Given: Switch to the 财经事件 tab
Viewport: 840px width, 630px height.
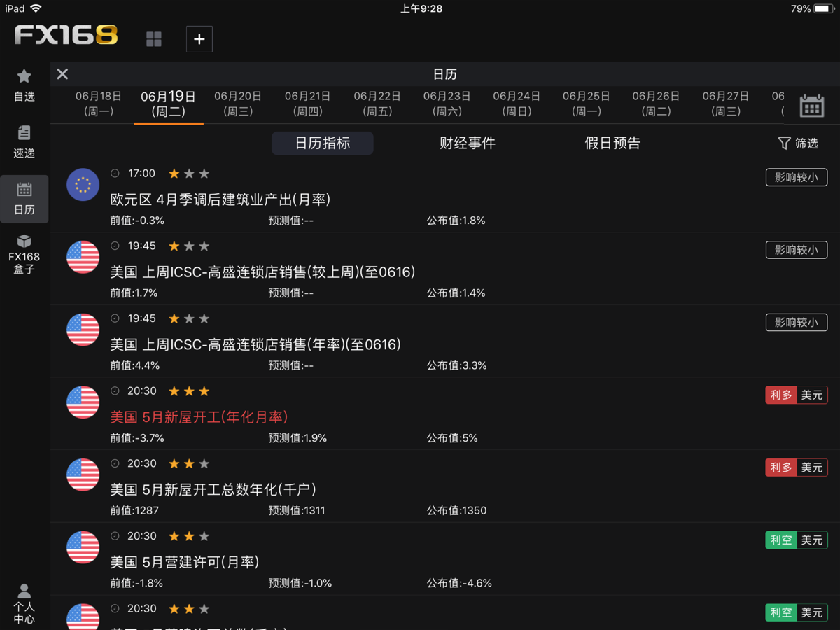Looking at the screenshot, I should (468, 143).
